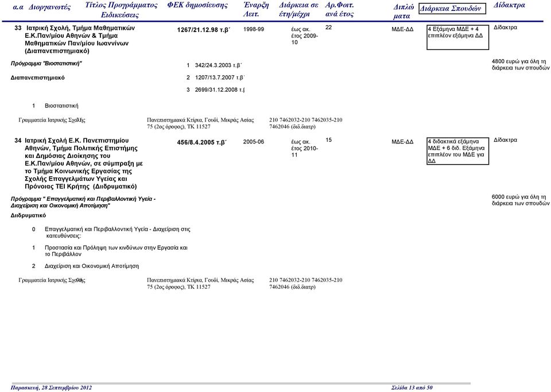
Task: Click specialization '1 Βιοστατιστική'
Action: click(55, 106)
